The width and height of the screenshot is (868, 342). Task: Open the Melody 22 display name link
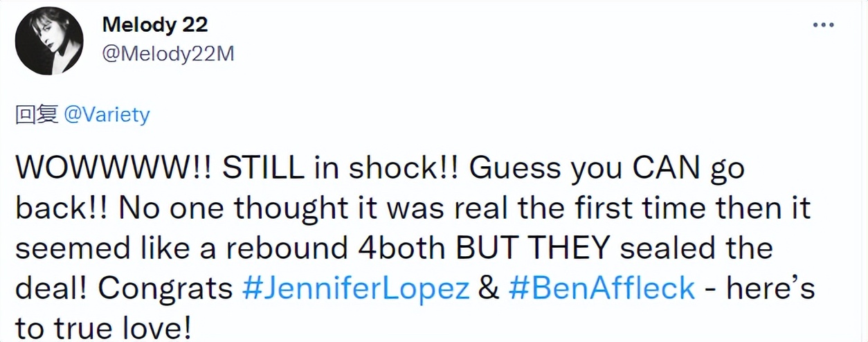(x=154, y=25)
